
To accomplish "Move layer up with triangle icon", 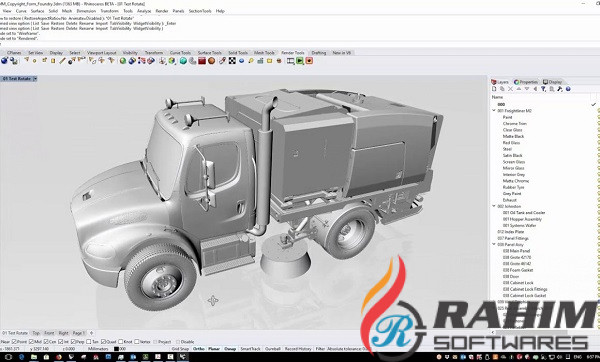I will click(518, 89).
